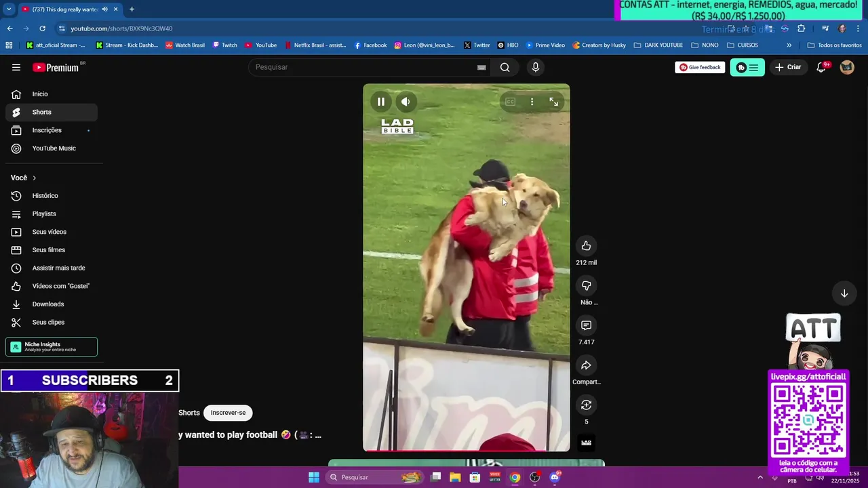Subscribe using the Inscrever-se button

(x=228, y=413)
